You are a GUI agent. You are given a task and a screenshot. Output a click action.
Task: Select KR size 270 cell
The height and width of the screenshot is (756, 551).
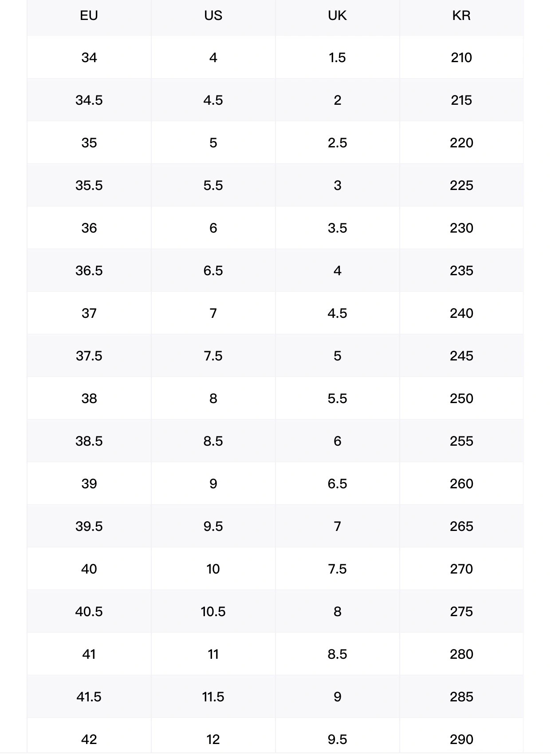[461, 569]
